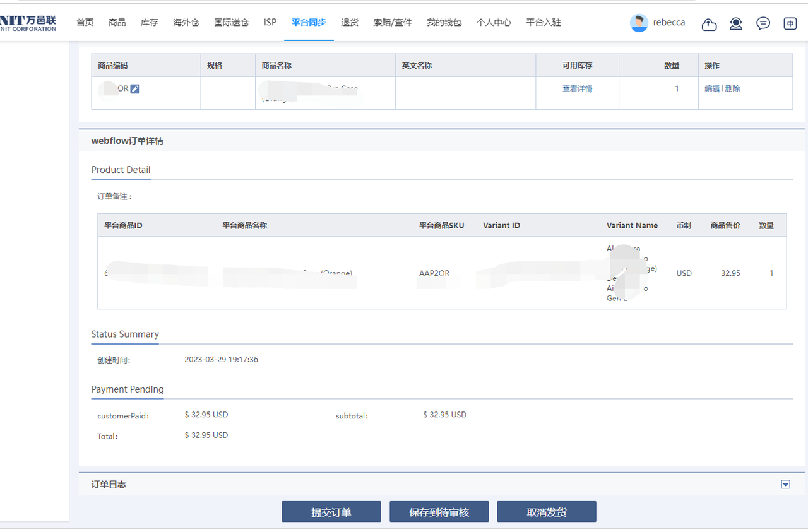Open the 我的钱包 menu
The image size is (808, 532).
(444, 22)
